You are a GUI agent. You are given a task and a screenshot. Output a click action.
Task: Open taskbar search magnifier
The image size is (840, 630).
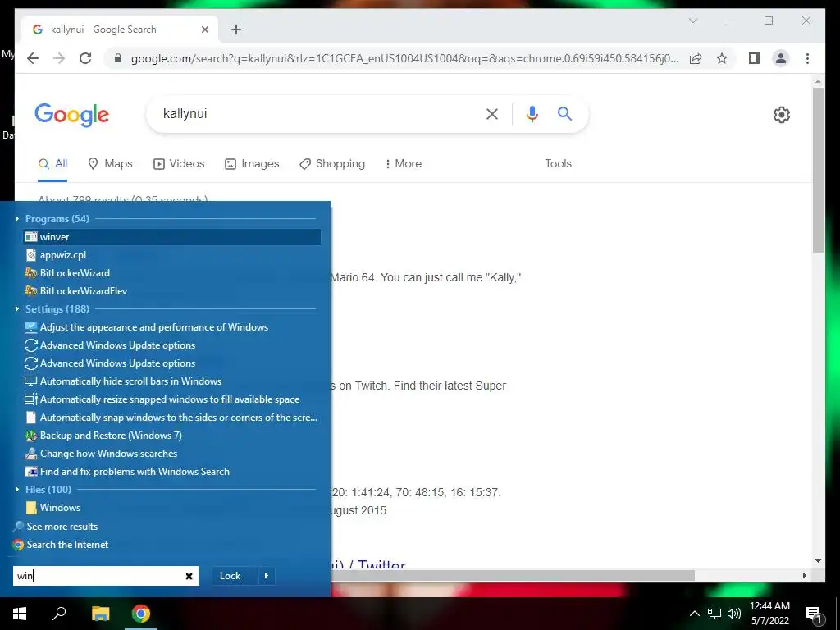tap(59, 614)
